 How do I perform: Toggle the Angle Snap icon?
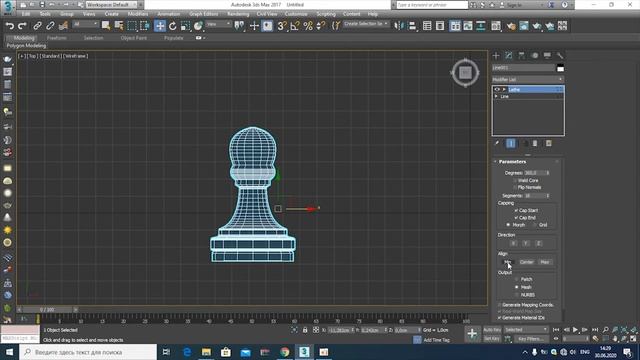(295, 26)
